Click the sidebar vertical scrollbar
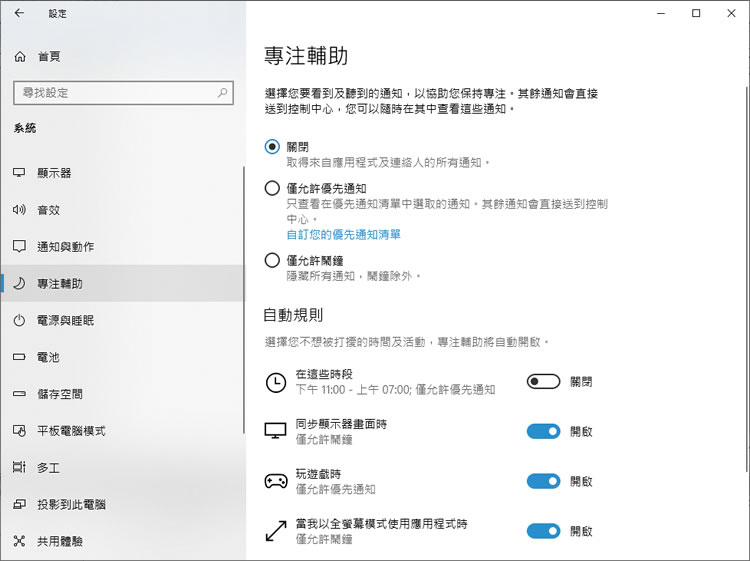 coord(244,300)
